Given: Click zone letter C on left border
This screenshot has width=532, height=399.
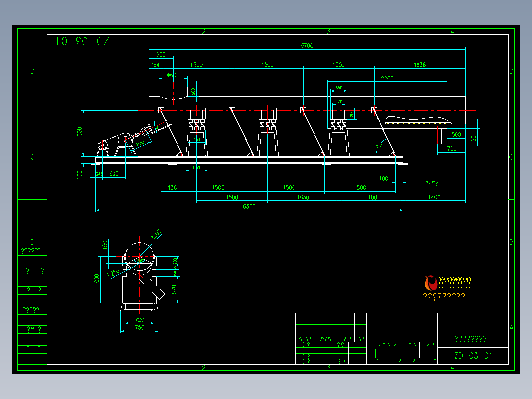Looking at the screenshot, I should [x=32, y=157].
